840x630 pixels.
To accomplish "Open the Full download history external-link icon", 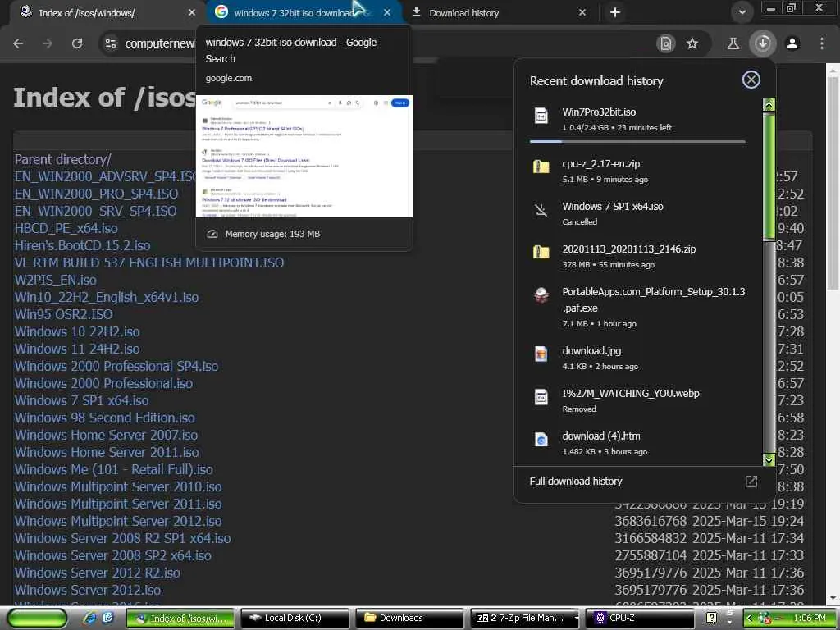I will click(751, 481).
